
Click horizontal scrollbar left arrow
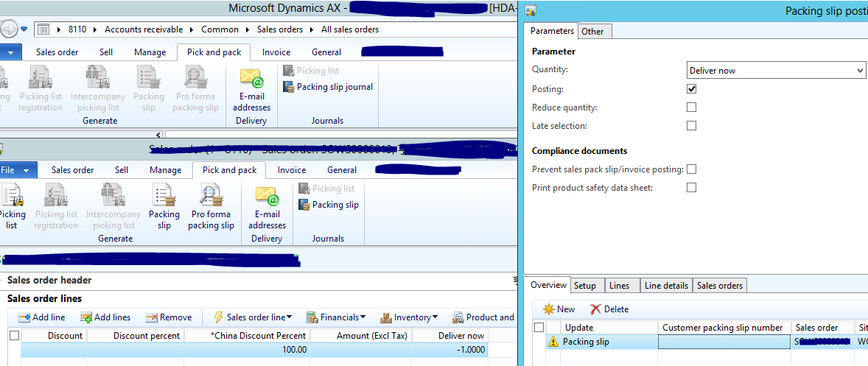[x=159, y=134]
